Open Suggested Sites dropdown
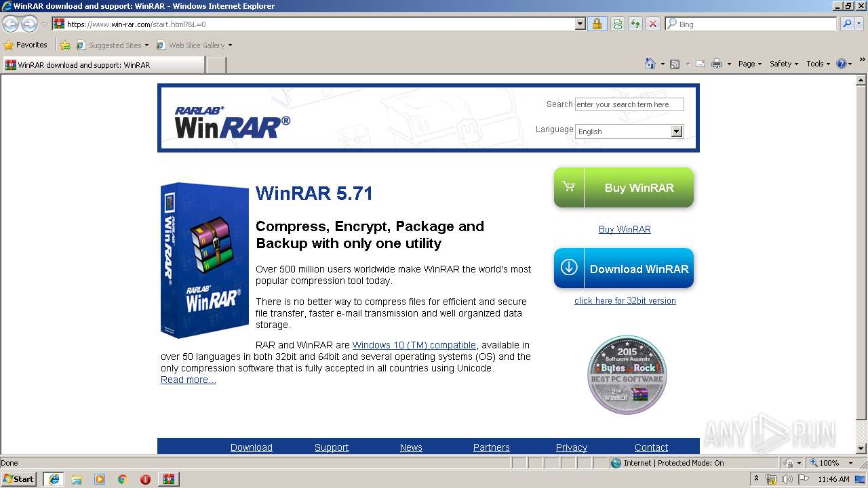The height and width of the screenshot is (488, 868). 112,45
